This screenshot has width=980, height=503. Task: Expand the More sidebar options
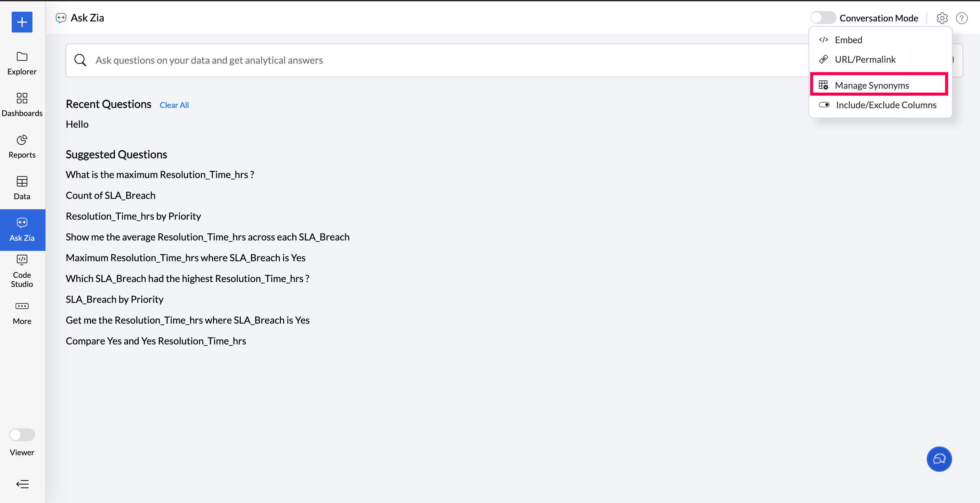pyautogui.click(x=22, y=312)
